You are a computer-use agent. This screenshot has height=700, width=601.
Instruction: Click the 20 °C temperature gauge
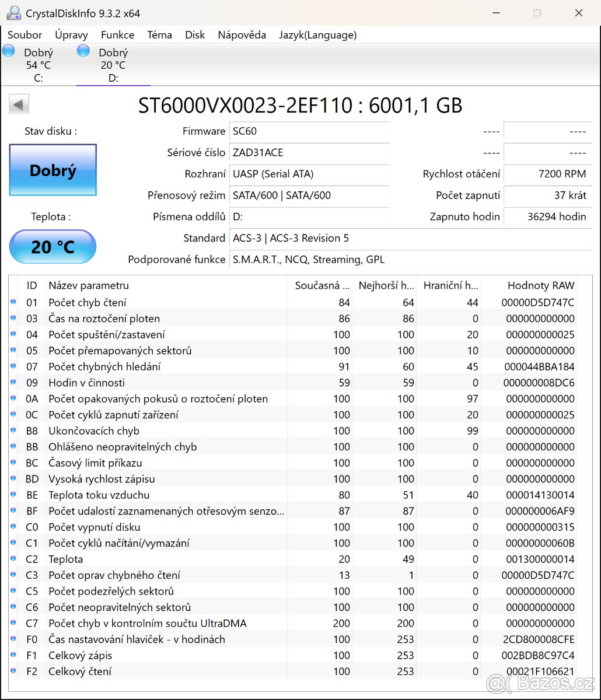click(53, 247)
